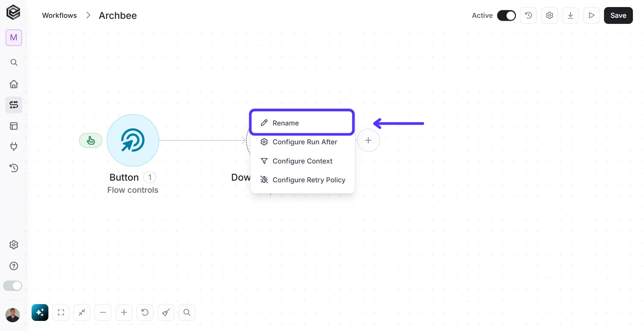
Task: Open the app logo home icon
Action: point(13,12)
